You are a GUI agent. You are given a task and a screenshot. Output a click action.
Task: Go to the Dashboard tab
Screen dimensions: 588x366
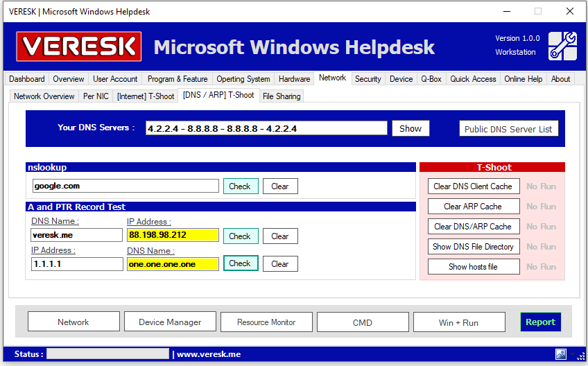click(x=27, y=79)
